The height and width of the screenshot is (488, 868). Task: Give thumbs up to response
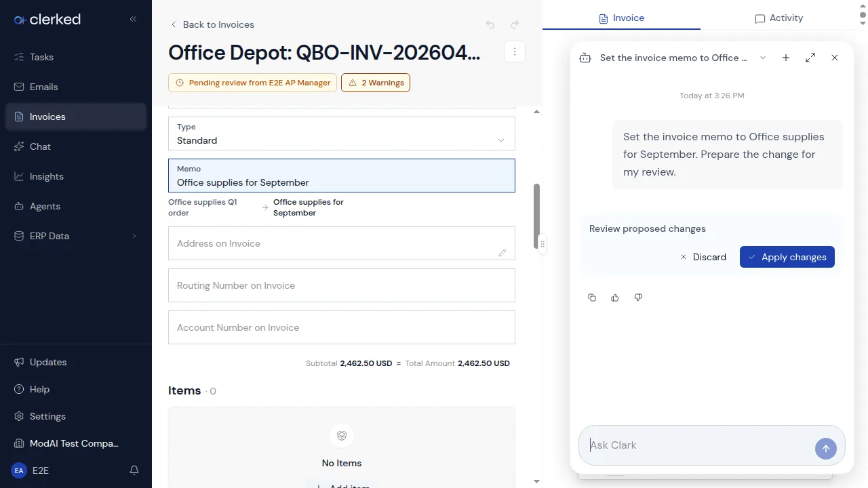point(615,298)
